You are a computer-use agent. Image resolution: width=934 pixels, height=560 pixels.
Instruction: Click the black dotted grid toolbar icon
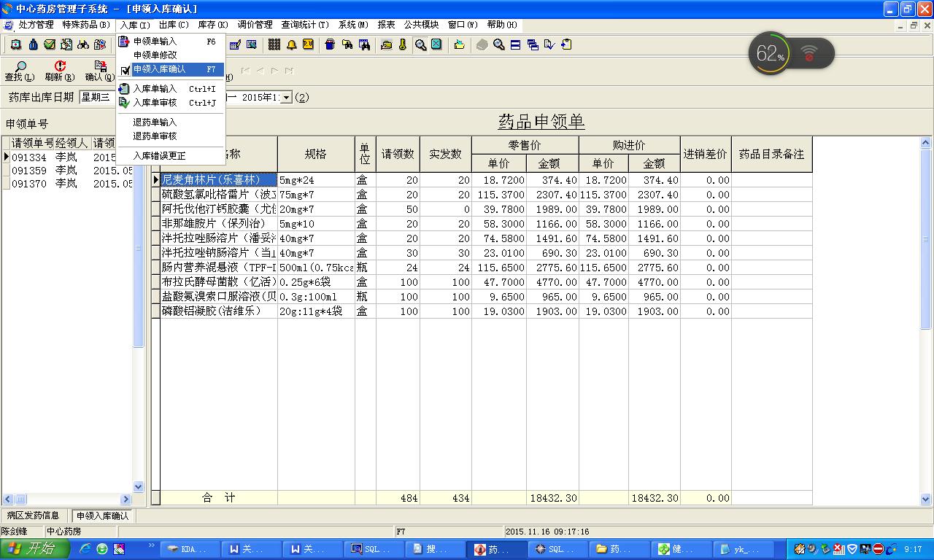[x=274, y=44]
